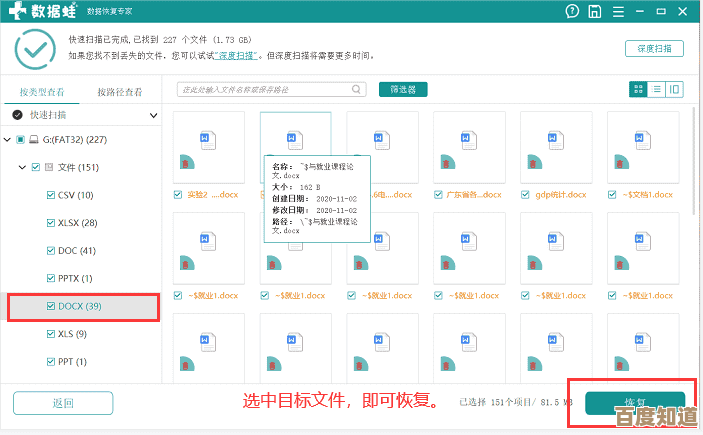Screen dimensions: 703x435
Task: Select the 按类型查看 tab
Action: pos(40,92)
